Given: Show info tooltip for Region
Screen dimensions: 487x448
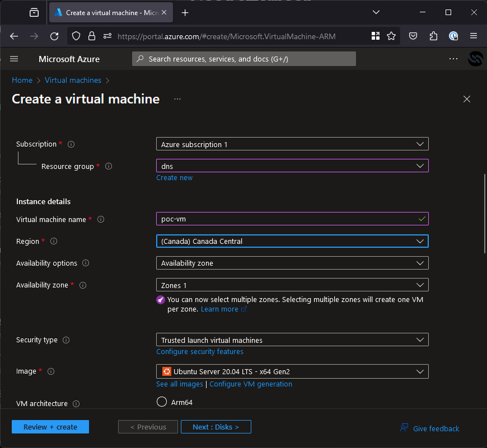Looking at the screenshot, I should [54, 241].
